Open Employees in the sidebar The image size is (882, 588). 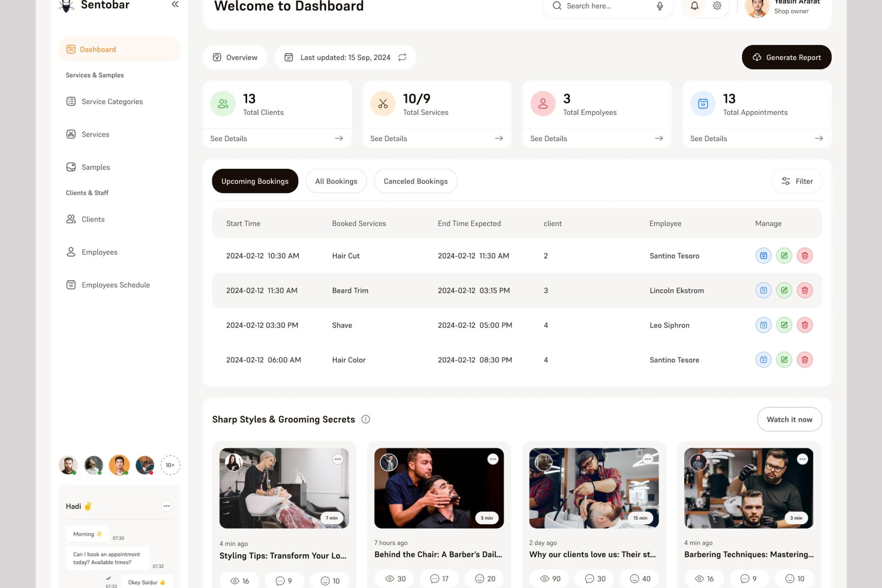(x=92, y=252)
